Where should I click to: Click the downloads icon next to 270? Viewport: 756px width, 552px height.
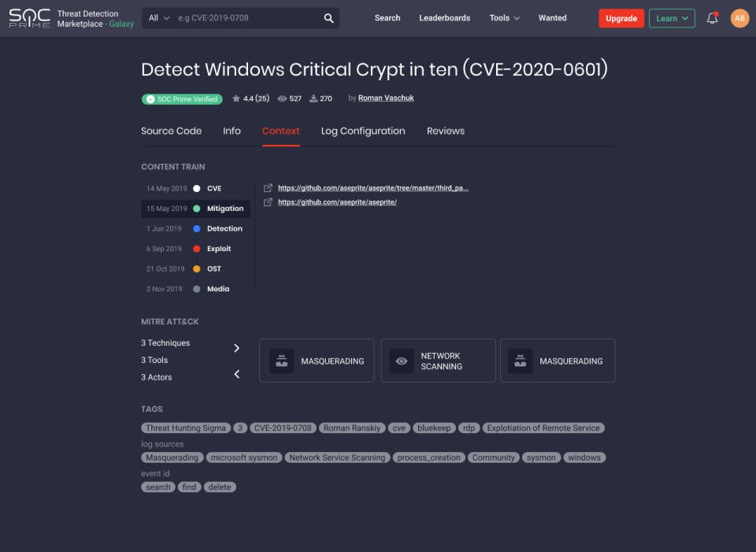[313, 98]
